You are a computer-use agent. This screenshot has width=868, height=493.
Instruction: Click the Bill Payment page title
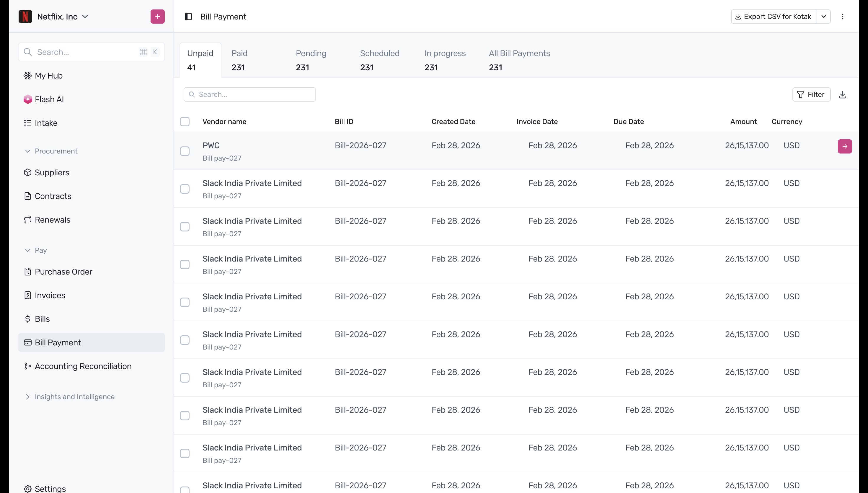coord(223,17)
